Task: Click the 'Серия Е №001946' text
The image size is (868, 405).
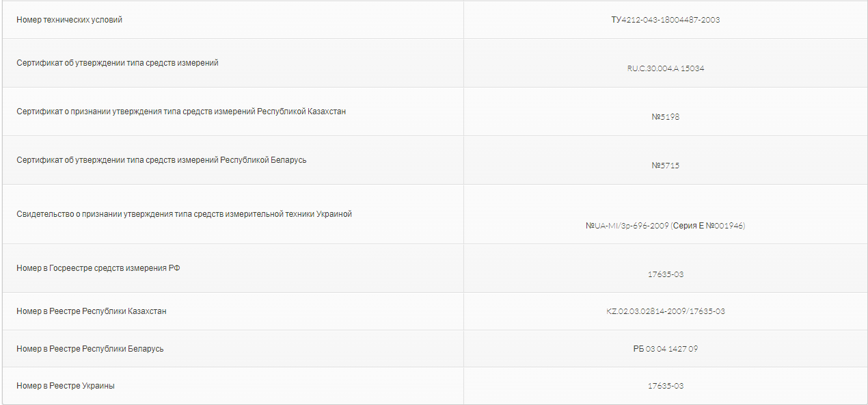Action: coord(708,226)
